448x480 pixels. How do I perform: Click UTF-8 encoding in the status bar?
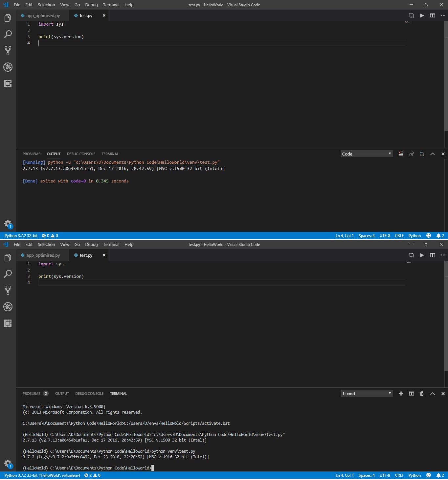[x=384, y=235]
